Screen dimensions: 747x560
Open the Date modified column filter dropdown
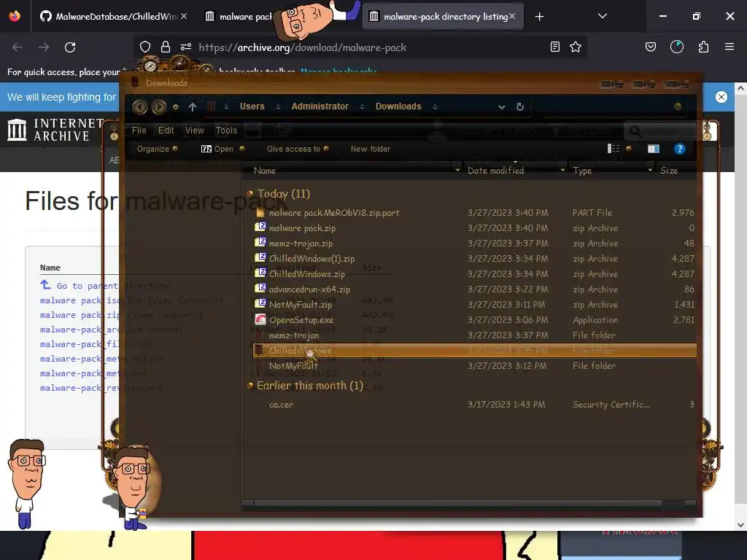pos(562,170)
